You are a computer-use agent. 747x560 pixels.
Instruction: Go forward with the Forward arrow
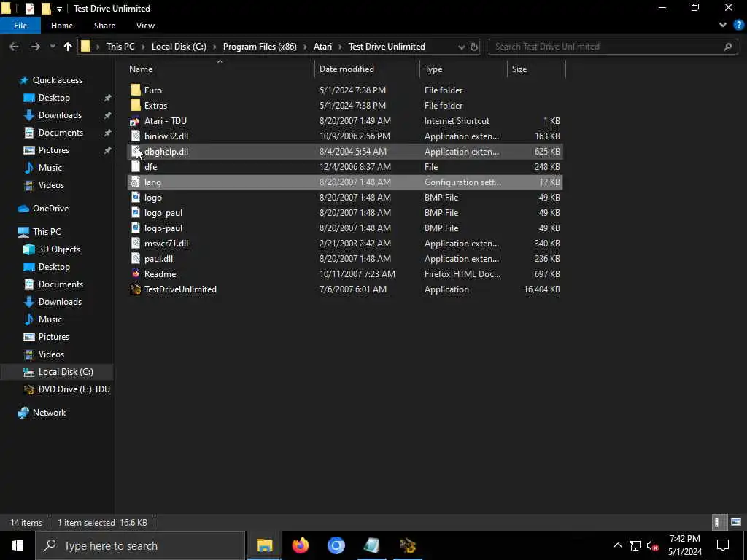pos(35,47)
